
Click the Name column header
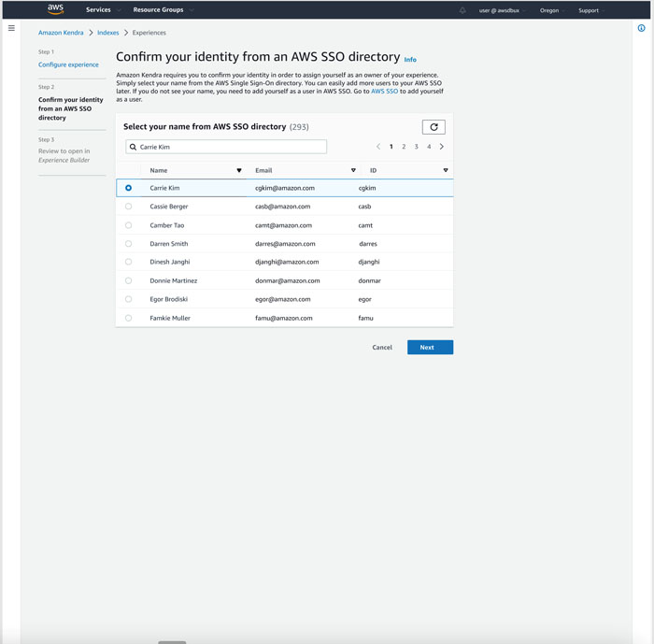[x=159, y=170]
